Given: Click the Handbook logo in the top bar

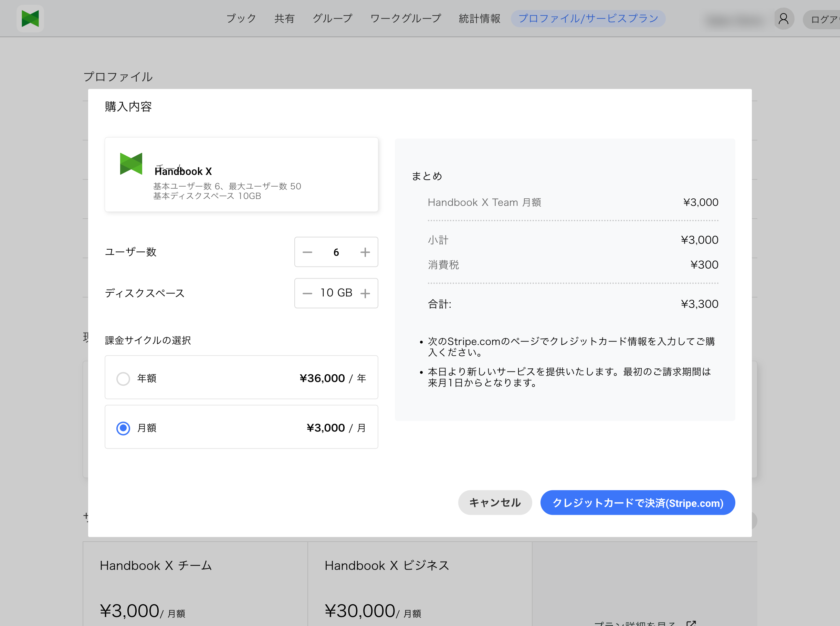Looking at the screenshot, I should [x=30, y=18].
